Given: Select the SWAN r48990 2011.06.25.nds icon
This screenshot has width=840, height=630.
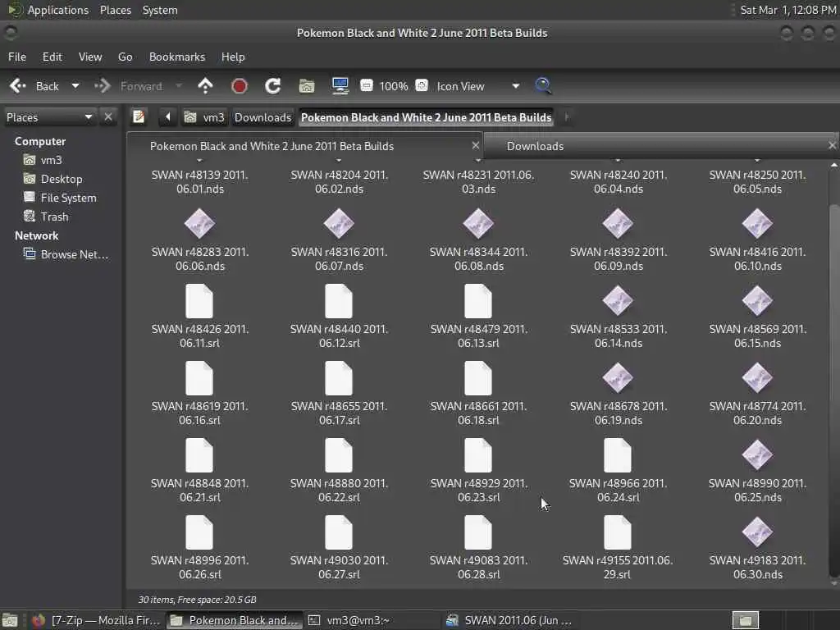Looking at the screenshot, I should (x=757, y=455).
